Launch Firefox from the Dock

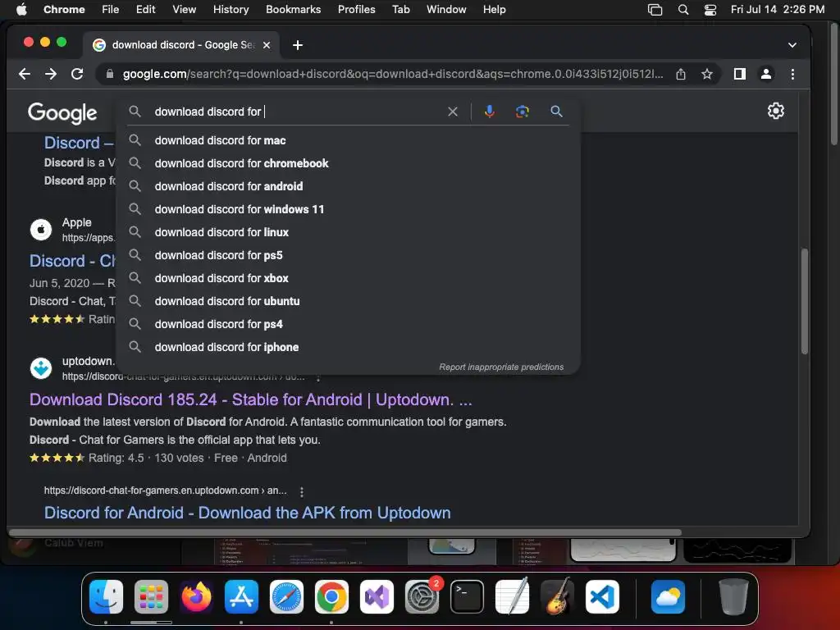(196, 596)
